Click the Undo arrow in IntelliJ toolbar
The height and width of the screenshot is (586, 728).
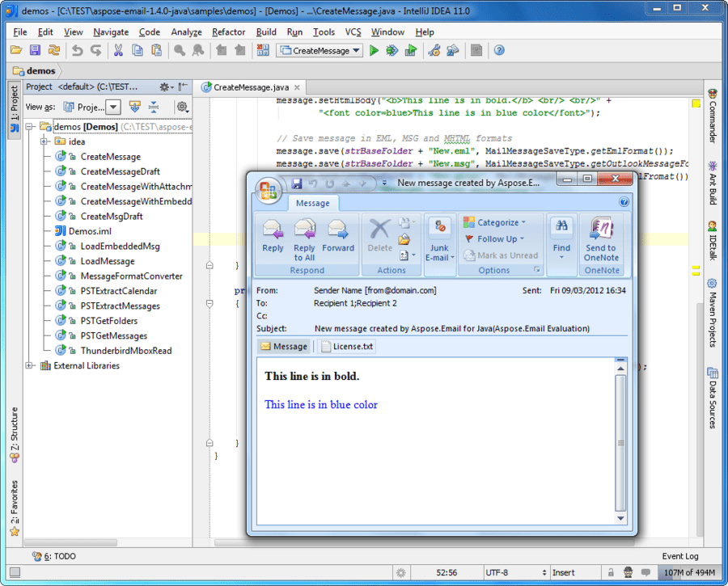click(77, 50)
